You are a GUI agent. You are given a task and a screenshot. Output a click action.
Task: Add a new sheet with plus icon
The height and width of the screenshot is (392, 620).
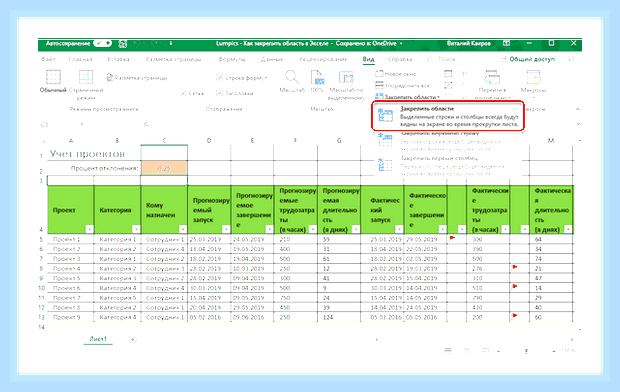click(132, 339)
